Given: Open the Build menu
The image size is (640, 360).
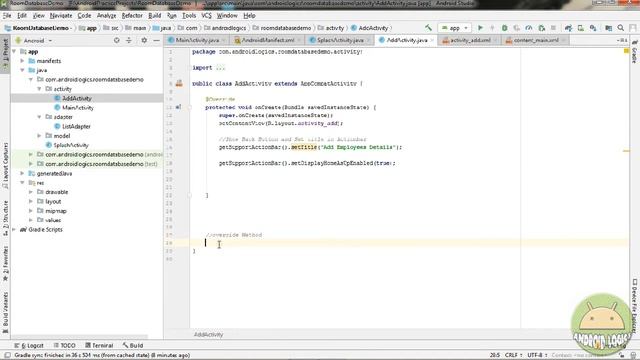Looking at the screenshot, I should pyautogui.click(x=154, y=16).
